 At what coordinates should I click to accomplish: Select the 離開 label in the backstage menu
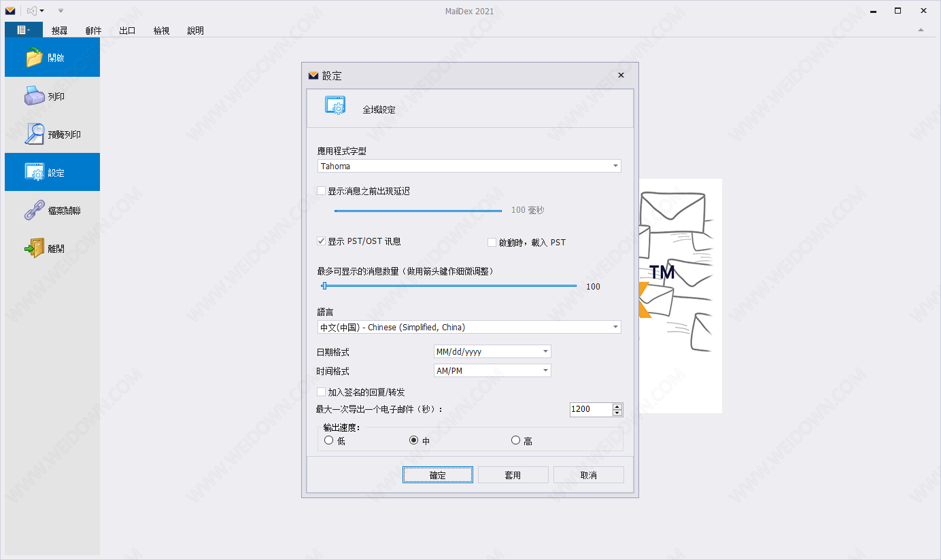click(x=56, y=249)
